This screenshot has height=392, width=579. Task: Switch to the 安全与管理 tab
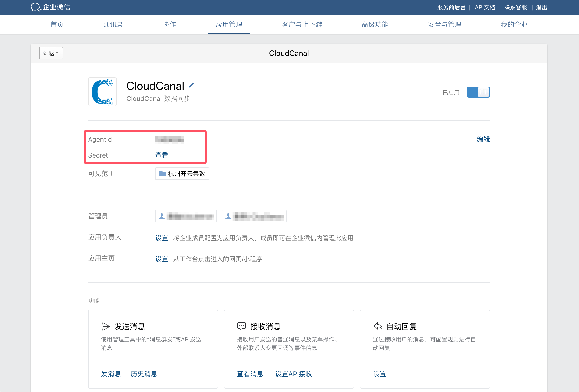tap(445, 24)
